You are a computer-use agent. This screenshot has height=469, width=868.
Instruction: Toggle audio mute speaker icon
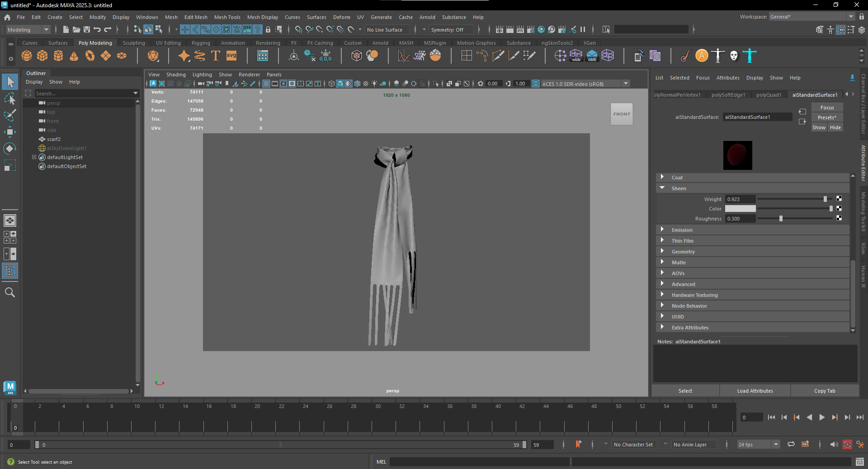[834, 445]
